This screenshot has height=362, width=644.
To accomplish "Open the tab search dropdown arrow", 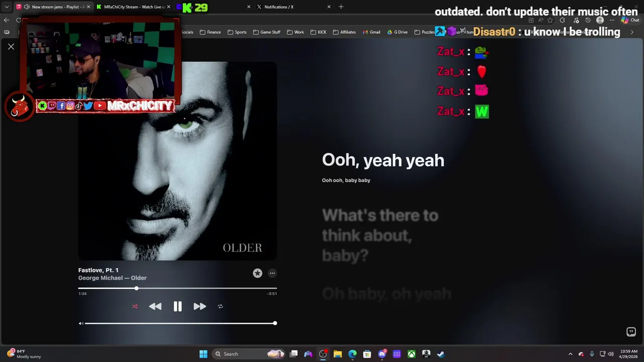I will 7,7.
